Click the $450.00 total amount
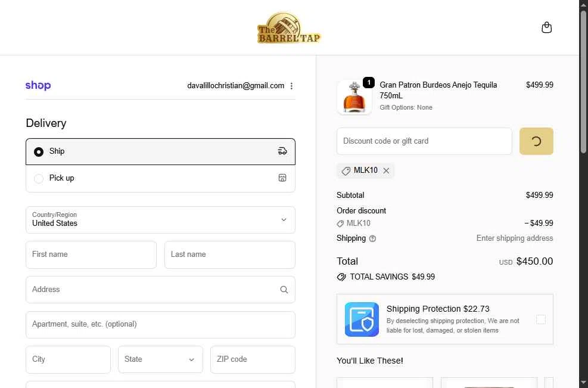The image size is (588, 388). (534, 261)
